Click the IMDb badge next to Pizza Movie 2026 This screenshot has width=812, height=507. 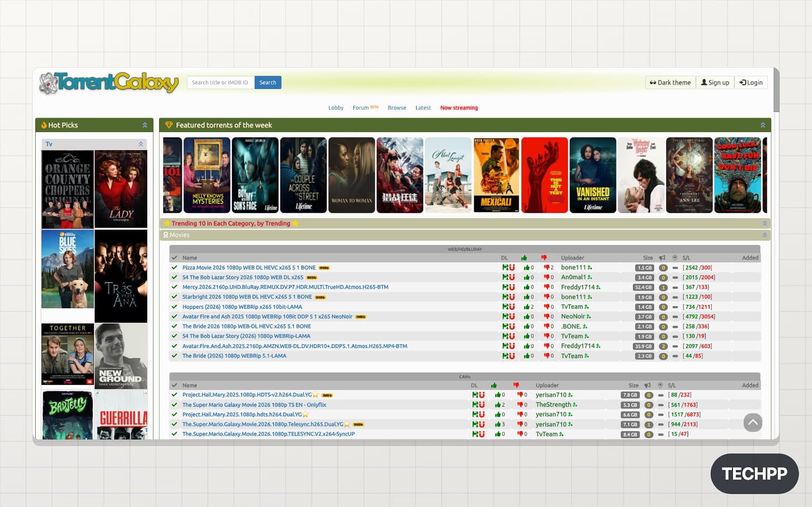point(324,268)
